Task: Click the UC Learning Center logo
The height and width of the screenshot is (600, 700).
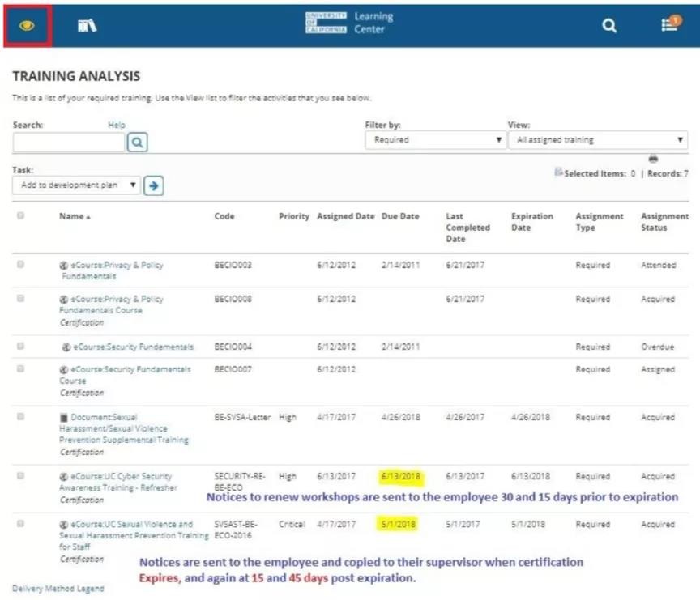Action: pyautogui.click(x=349, y=23)
